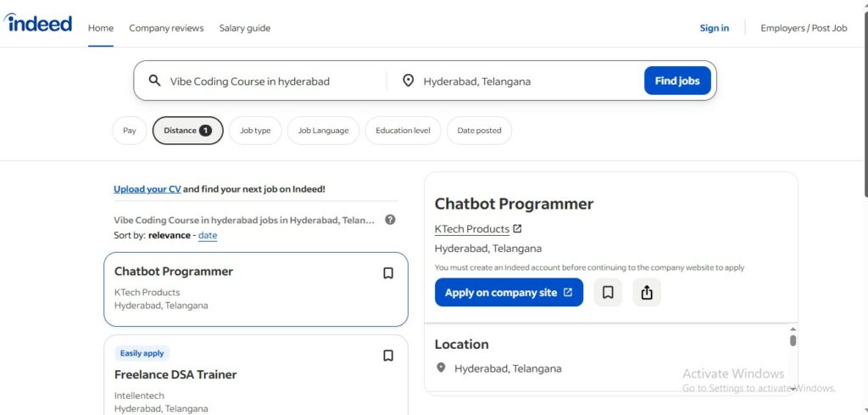Click scroll-up arrow in job details pane
This screenshot has height=415, width=868.
coord(793,328)
